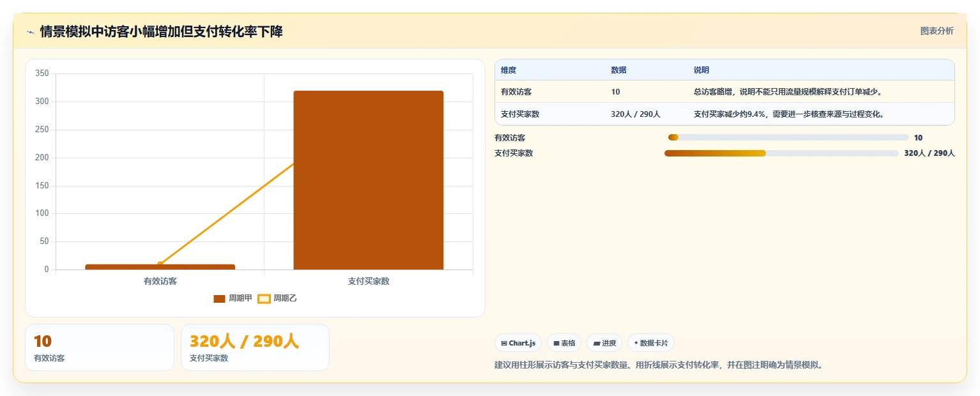Select the Chart.js chip

pos(518,343)
